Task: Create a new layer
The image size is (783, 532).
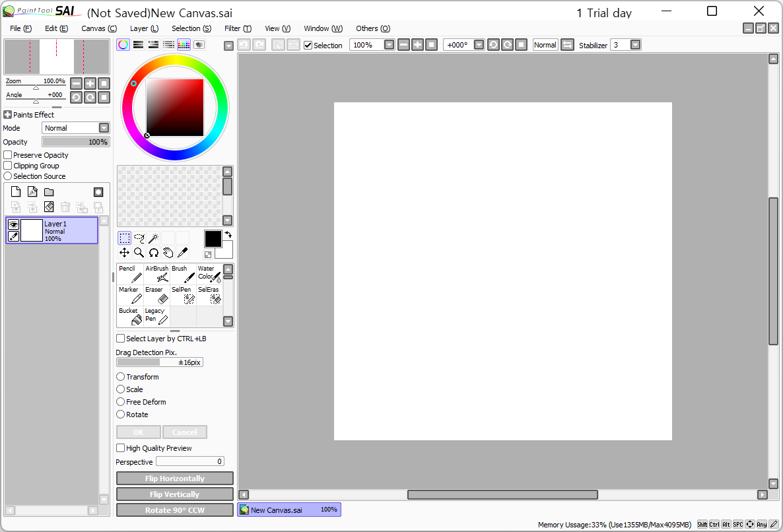Action: click(x=15, y=191)
